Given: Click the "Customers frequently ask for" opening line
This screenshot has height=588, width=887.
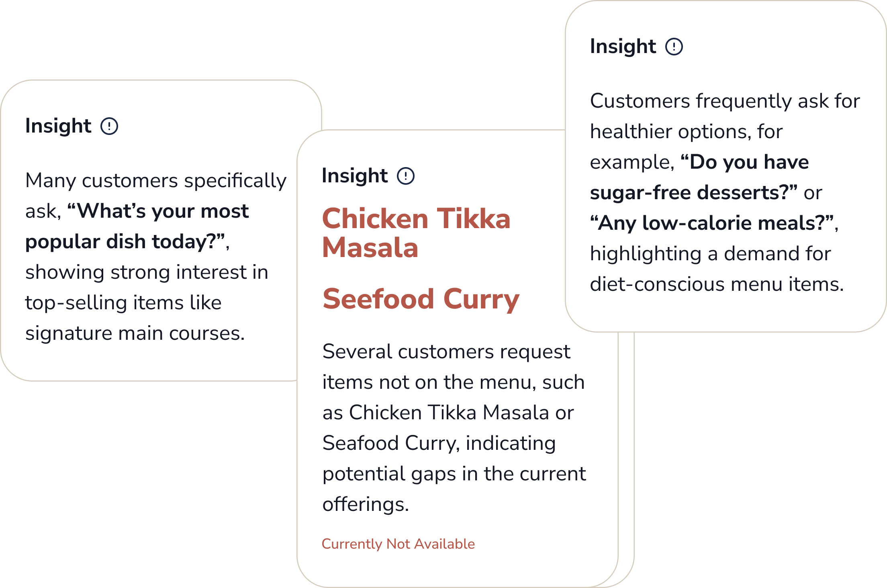Looking at the screenshot, I should 725,101.
